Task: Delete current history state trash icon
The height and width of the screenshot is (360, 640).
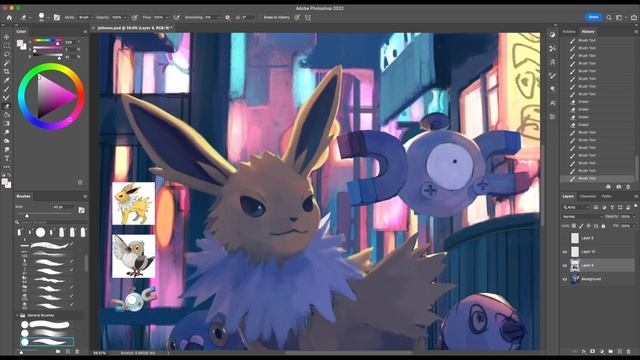Action: point(628,187)
